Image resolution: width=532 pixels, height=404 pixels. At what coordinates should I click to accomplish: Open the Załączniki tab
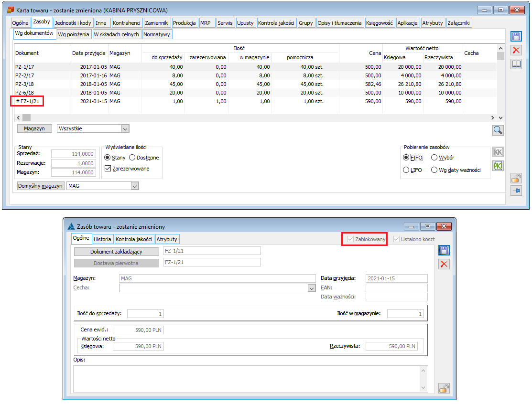[x=459, y=23]
